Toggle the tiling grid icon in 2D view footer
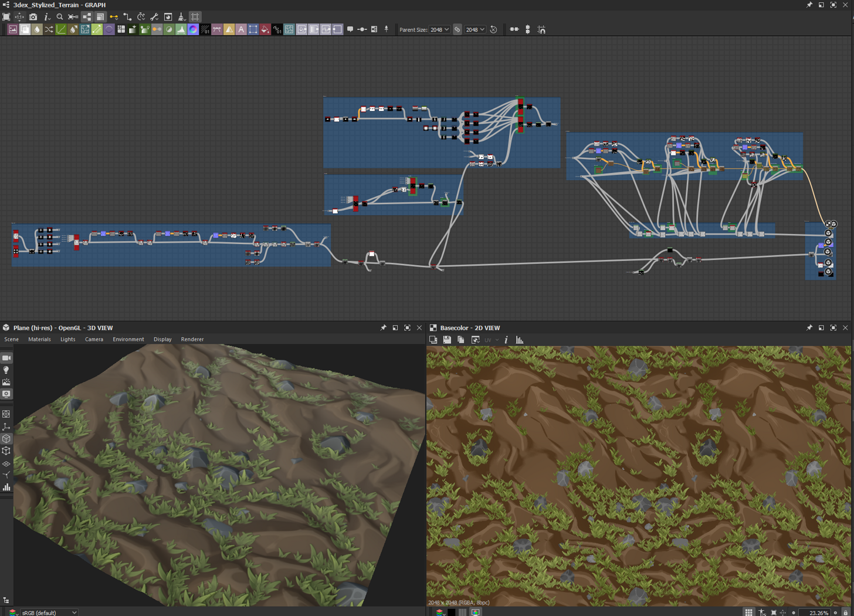The width and height of the screenshot is (854, 616). (x=749, y=612)
